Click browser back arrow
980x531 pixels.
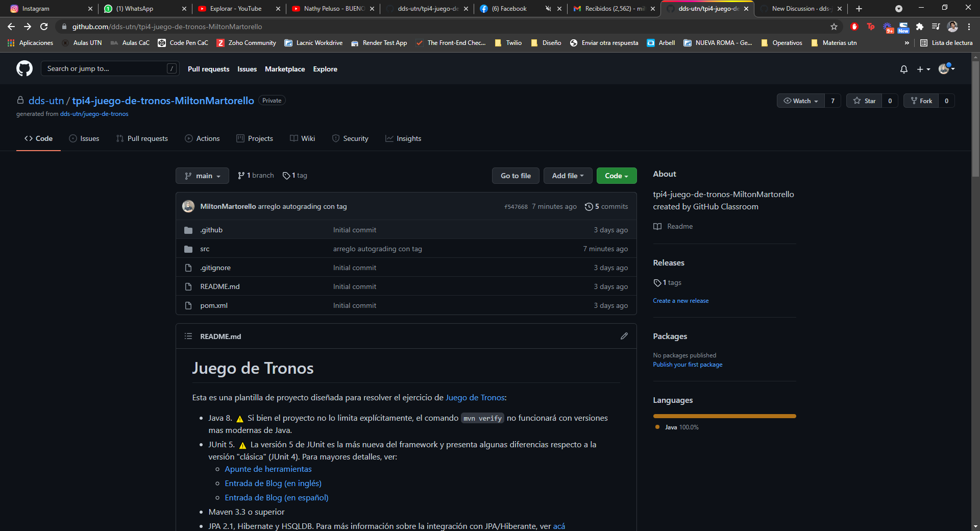pos(11,27)
